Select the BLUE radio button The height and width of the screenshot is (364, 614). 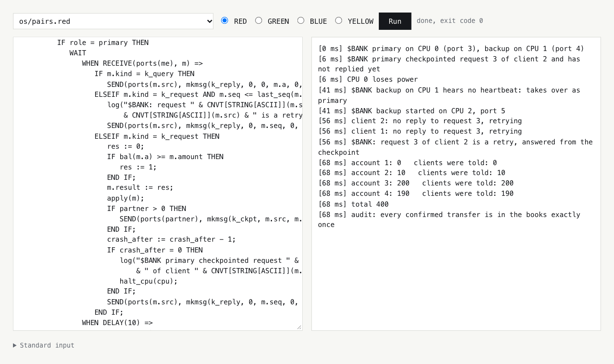301,20
